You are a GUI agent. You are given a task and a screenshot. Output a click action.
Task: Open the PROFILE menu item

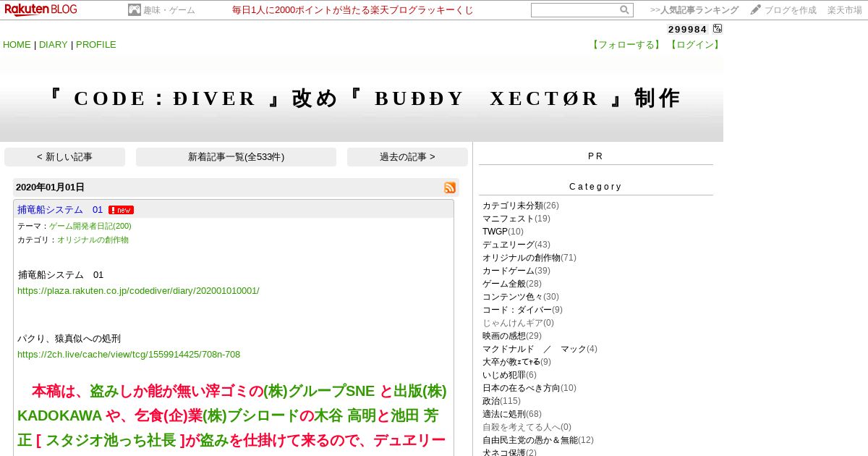(x=96, y=45)
